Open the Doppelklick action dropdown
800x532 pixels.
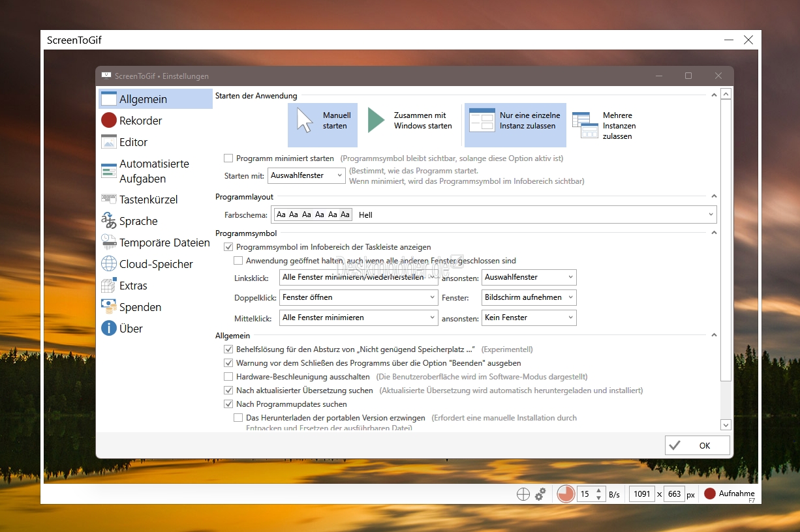[x=358, y=297]
